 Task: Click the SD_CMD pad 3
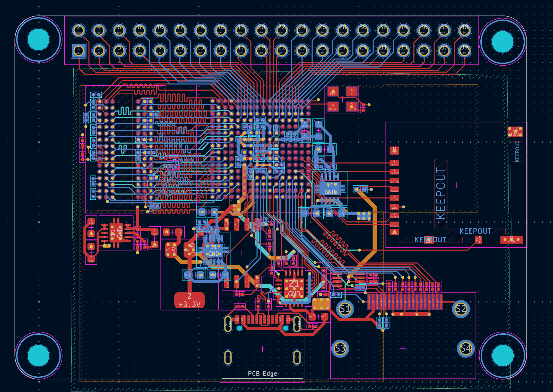pyautogui.click(x=394, y=181)
